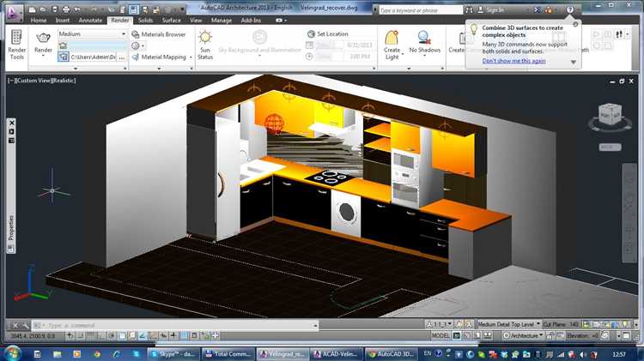The width and height of the screenshot is (644, 361).
Task: Open the quick access toolbar customize arrow
Action: (x=181, y=9)
